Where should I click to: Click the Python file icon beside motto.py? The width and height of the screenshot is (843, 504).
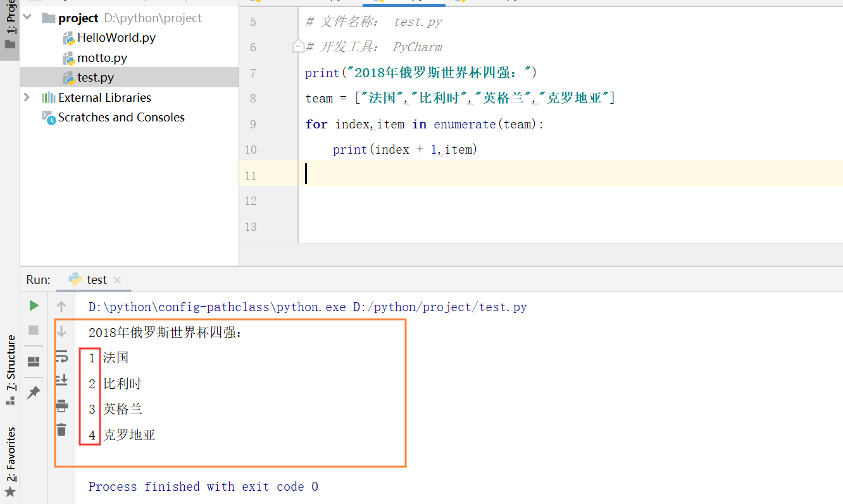pos(68,58)
